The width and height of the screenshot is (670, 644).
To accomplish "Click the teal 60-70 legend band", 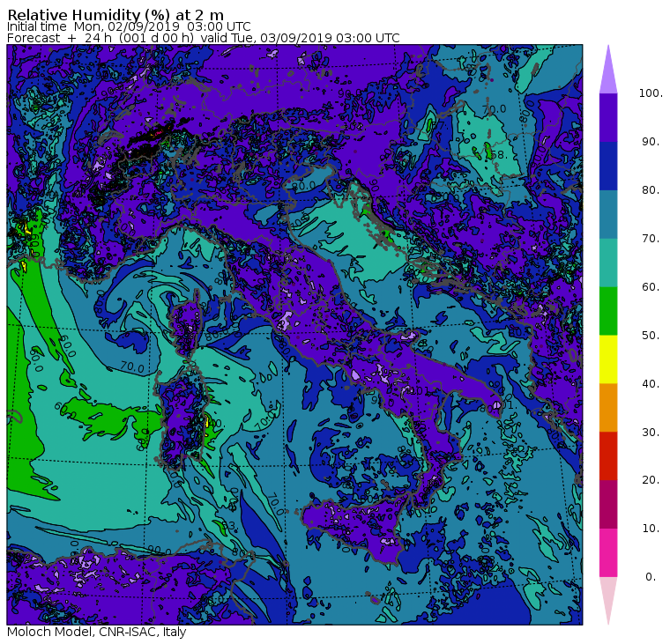I will [x=608, y=263].
